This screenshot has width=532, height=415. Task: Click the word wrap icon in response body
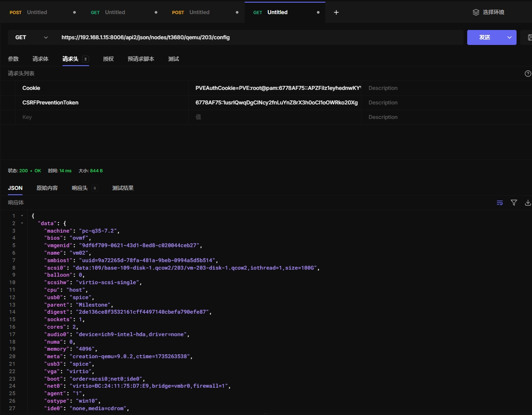pos(500,203)
